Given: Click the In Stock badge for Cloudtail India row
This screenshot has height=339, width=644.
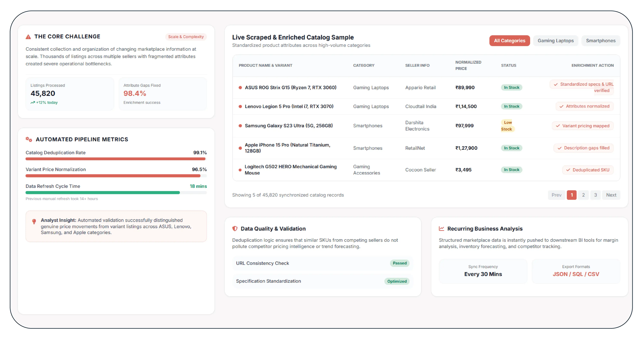Looking at the screenshot, I should point(512,106).
